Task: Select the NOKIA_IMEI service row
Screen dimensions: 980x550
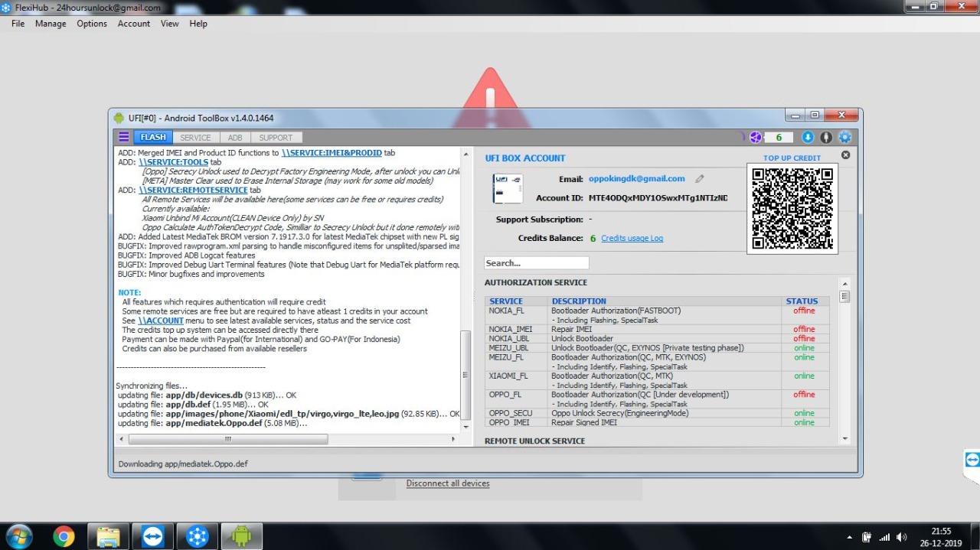Action: (658, 329)
